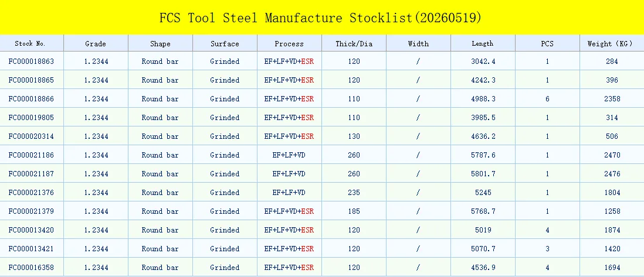Select the Grade column header
Viewport: 644px width, 277px height.
click(x=96, y=43)
